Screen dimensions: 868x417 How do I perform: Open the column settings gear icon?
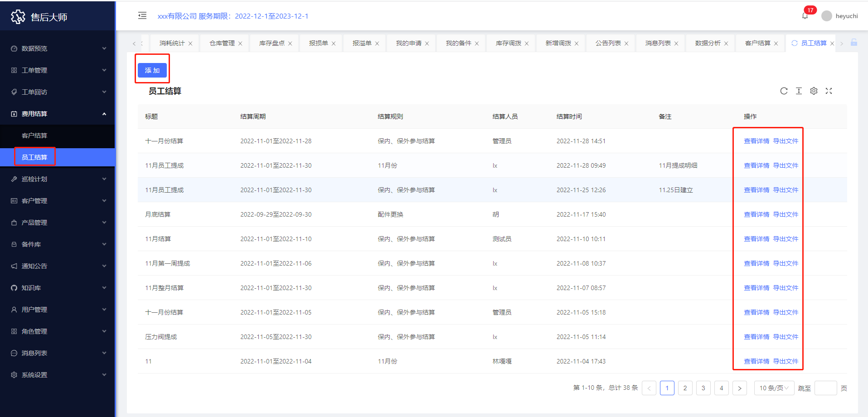coord(814,91)
